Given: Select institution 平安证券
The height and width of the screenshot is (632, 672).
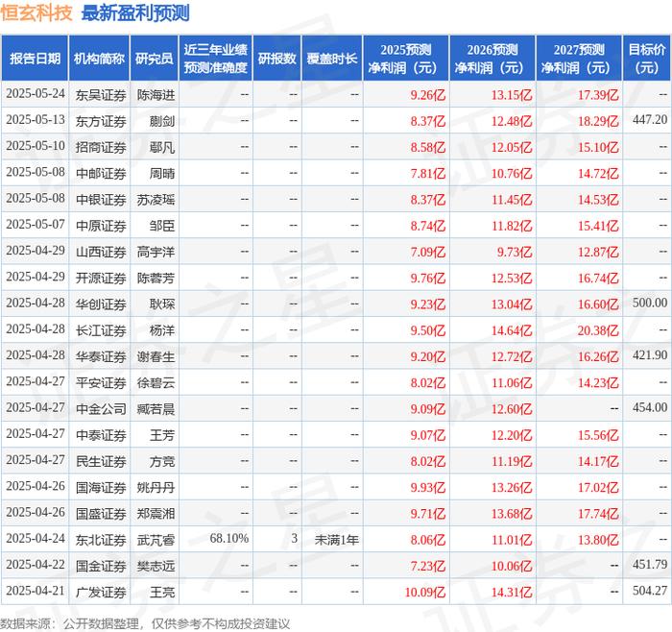Looking at the screenshot, I should (x=101, y=382).
